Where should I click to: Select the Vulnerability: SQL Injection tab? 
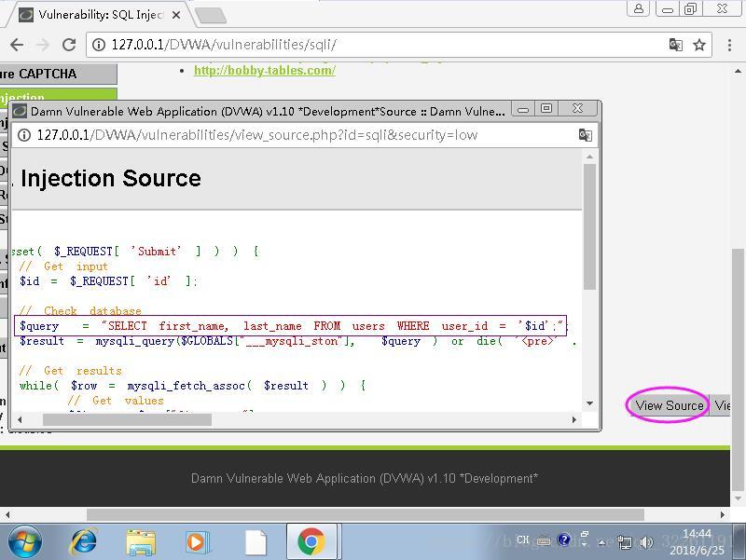[x=100, y=15]
